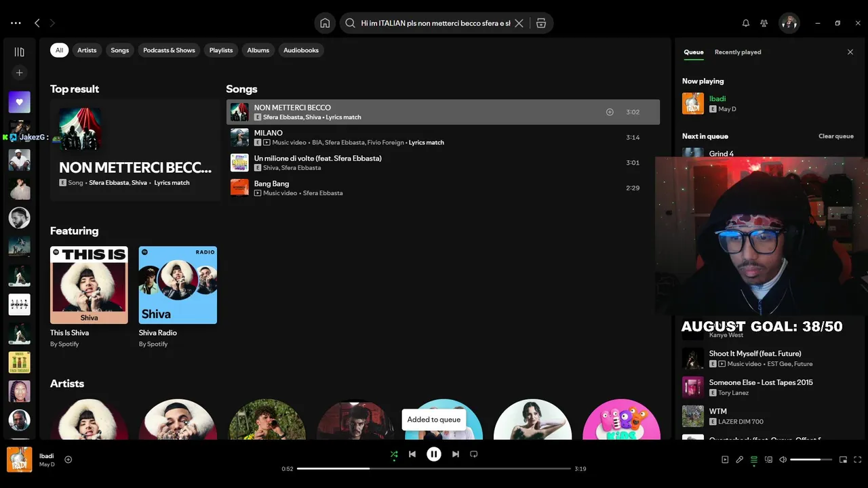Open the three-dot app menu
Image resolution: width=868 pixels, height=488 pixels.
pos(16,23)
